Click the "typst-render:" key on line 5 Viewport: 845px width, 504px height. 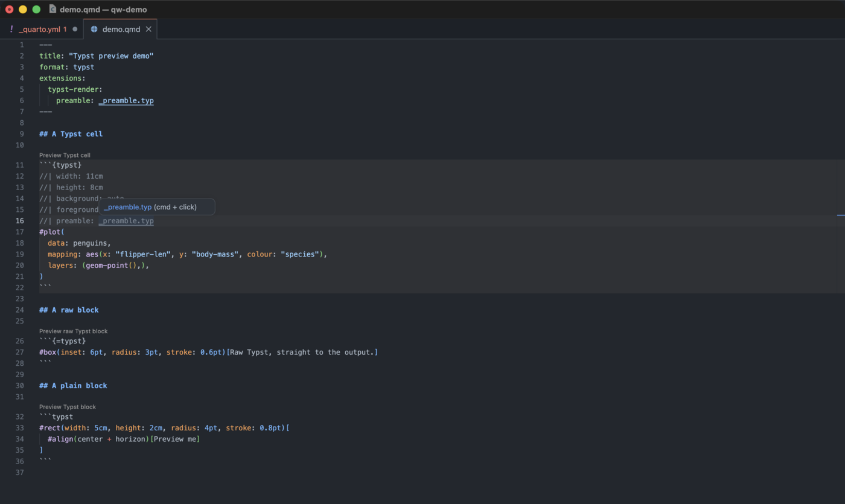coord(75,89)
